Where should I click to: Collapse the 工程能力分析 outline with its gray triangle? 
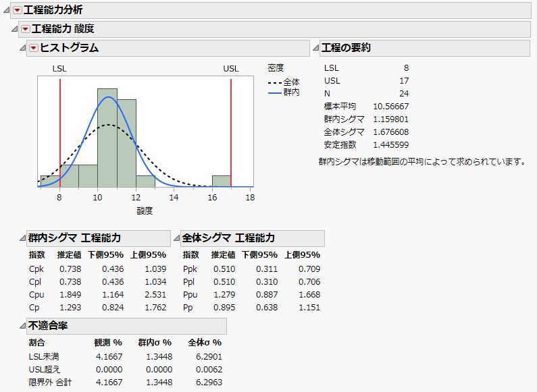point(7,10)
